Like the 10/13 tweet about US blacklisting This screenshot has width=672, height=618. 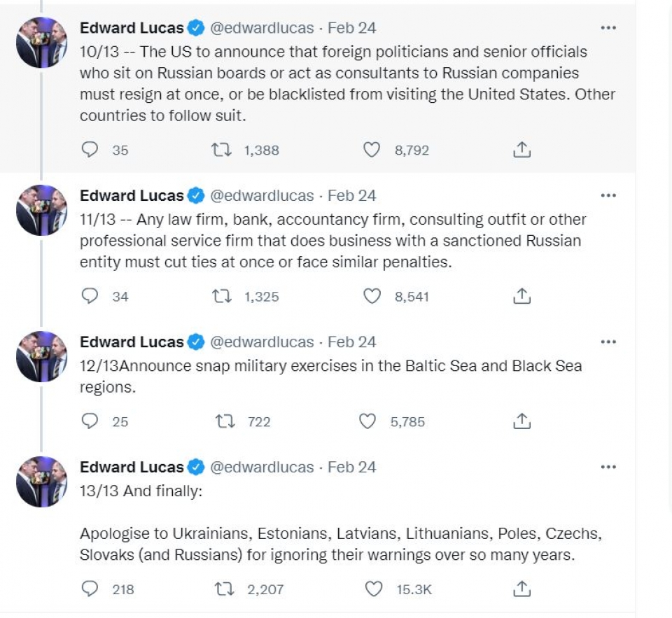click(371, 150)
